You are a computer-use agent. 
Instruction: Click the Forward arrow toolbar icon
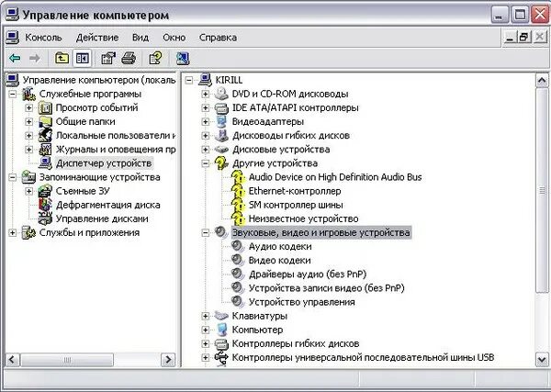[x=35, y=58]
